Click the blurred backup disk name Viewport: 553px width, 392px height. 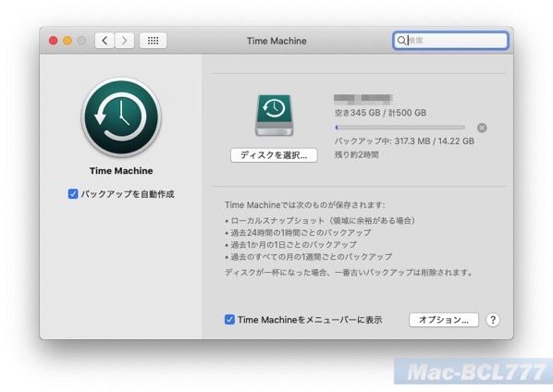363,99
